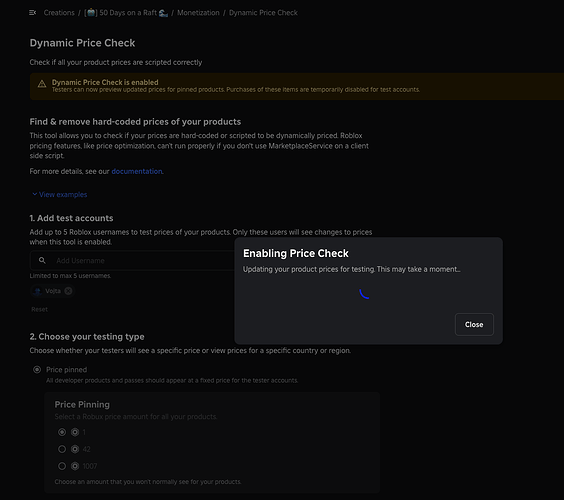The width and height of the screenshot is (564, 500).
Task: Open the documentation link
Action: [137, 171]
